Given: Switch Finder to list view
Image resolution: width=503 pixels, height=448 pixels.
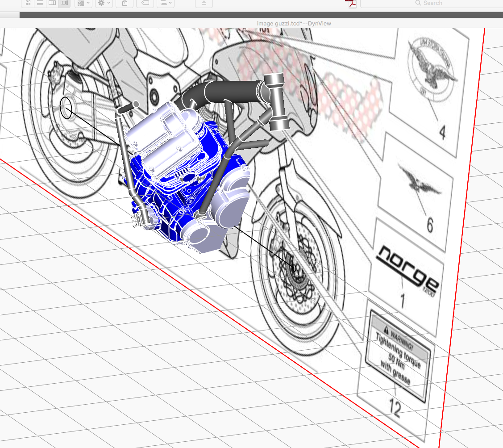Looking at the screenshot, I should [40, 3].
